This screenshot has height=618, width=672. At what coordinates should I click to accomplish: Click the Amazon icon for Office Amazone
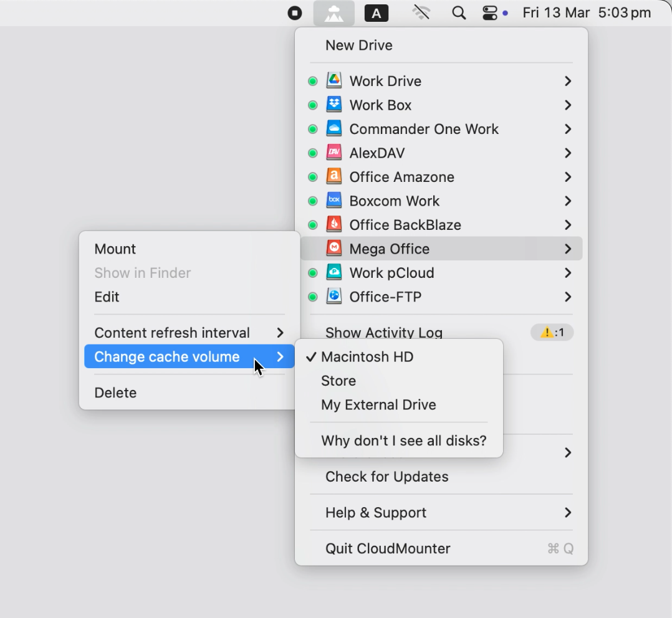coord(334,176)
